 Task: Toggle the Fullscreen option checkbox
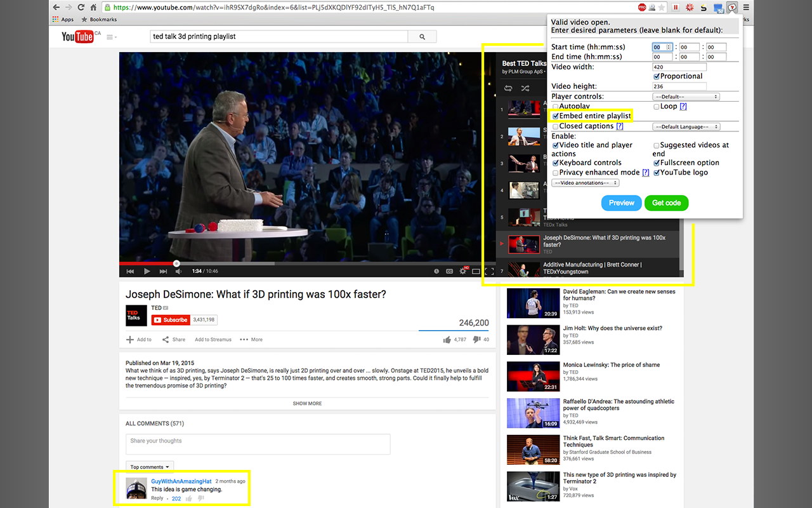[657, 163]
